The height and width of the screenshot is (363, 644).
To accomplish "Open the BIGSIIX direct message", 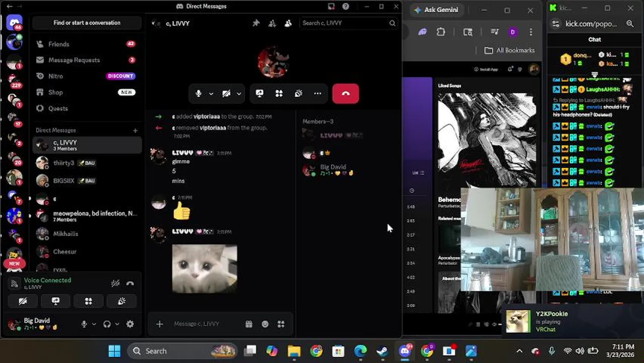I will (87, 180).
